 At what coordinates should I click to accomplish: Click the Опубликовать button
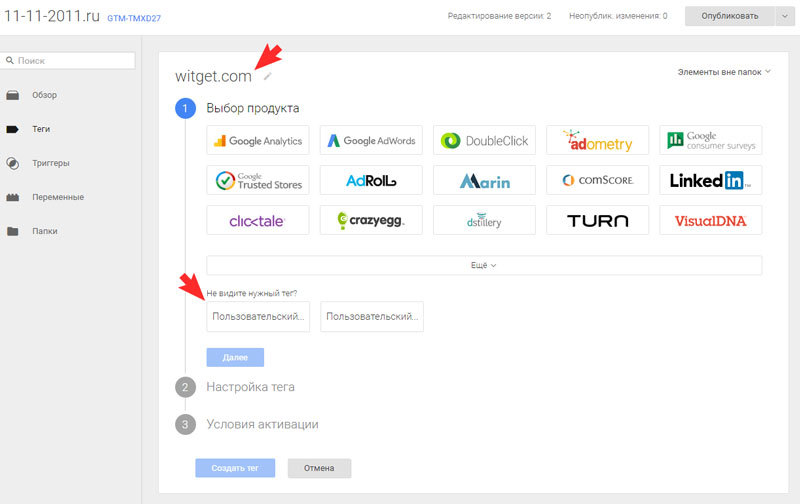tap(730, 16)
